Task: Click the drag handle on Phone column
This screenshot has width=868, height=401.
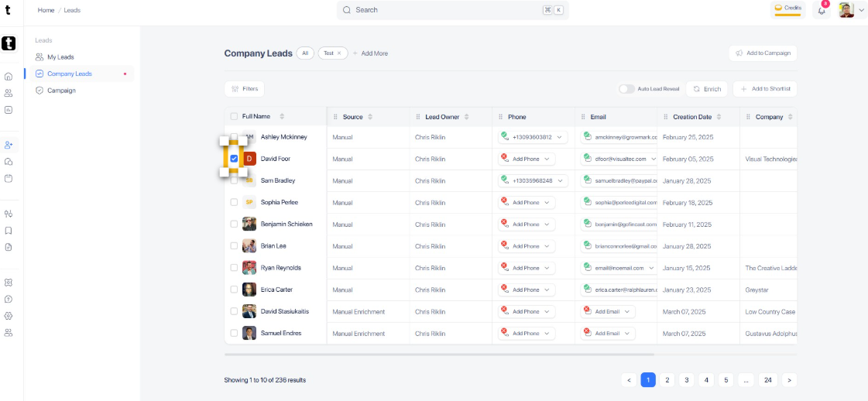Action: (500, 117)
